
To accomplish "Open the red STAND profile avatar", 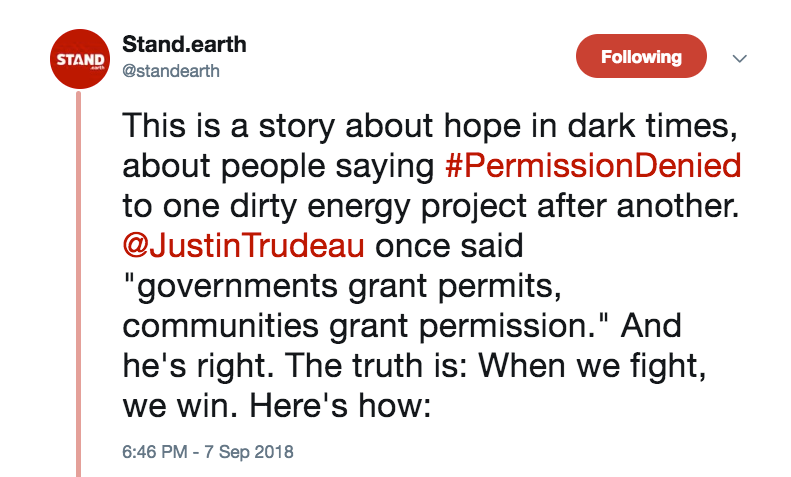I will [80, 59].
